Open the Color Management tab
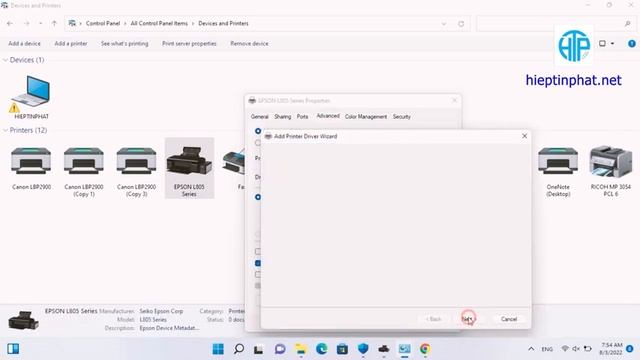640x360 pixels. tap(366, 117)
